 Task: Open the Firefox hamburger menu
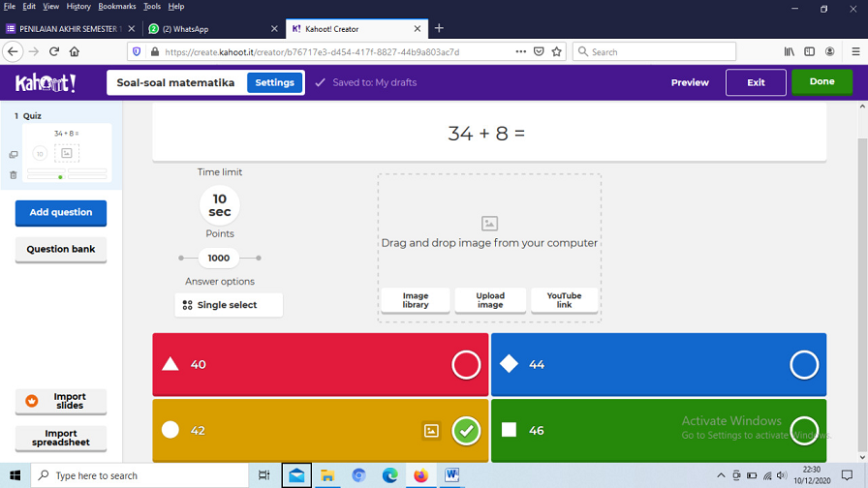[855, 51]
